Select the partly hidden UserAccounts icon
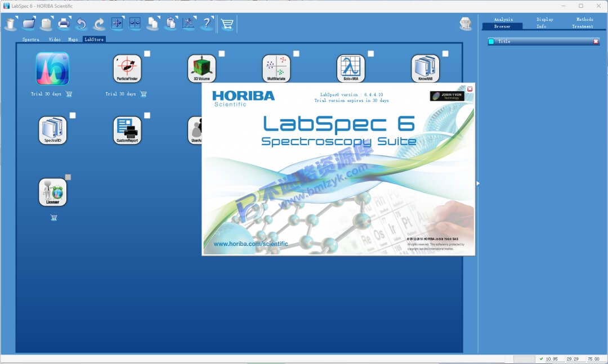Viewport: 608px width, 364px height. (195, 131)
